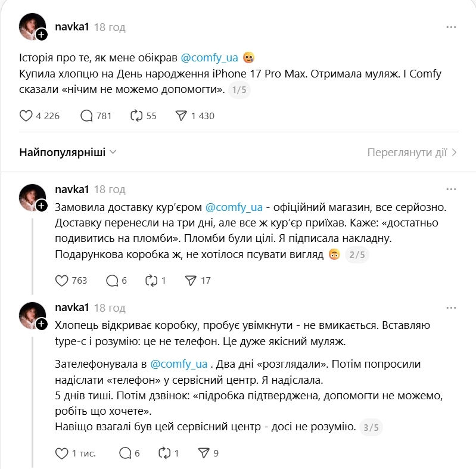Repost the first post with 55 reposts
Screen dimensions: 476x469
tap(136, 116)
